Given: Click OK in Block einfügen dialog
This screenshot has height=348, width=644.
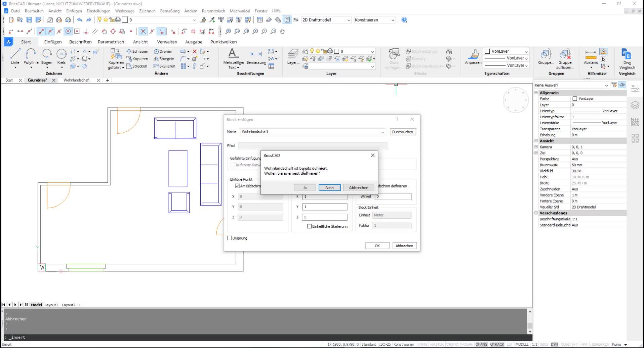Looking at the screenshot, I should 377,246.
